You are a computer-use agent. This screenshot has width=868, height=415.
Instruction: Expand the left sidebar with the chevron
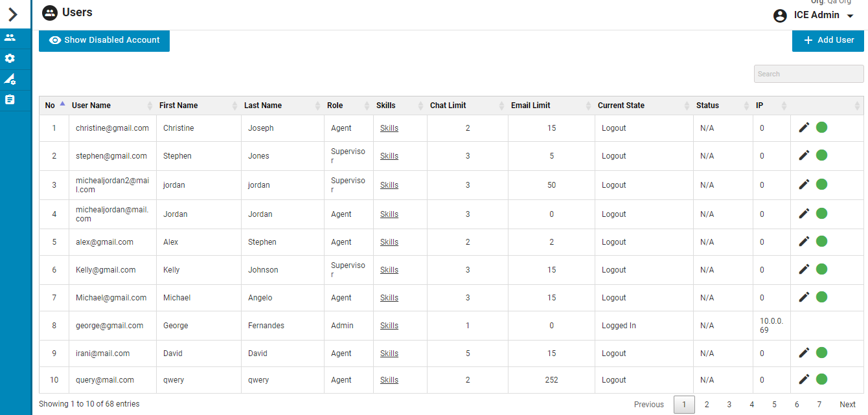(13, 14)
